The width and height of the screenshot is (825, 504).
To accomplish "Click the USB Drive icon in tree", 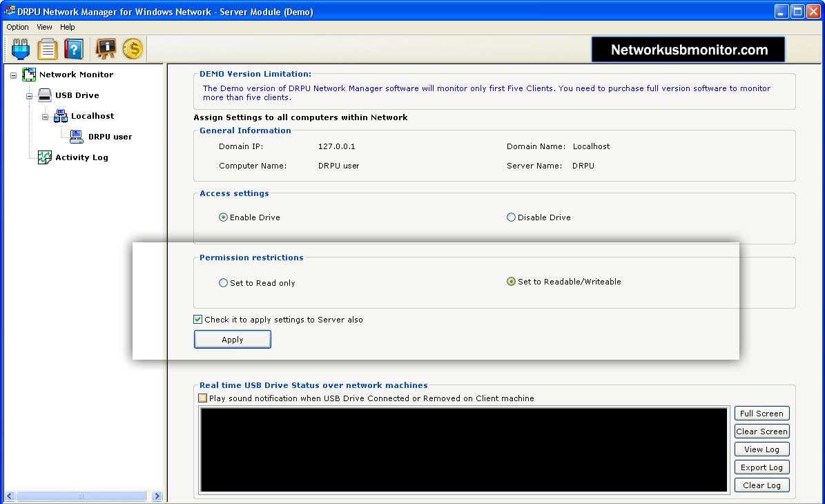I will point(45,95).
